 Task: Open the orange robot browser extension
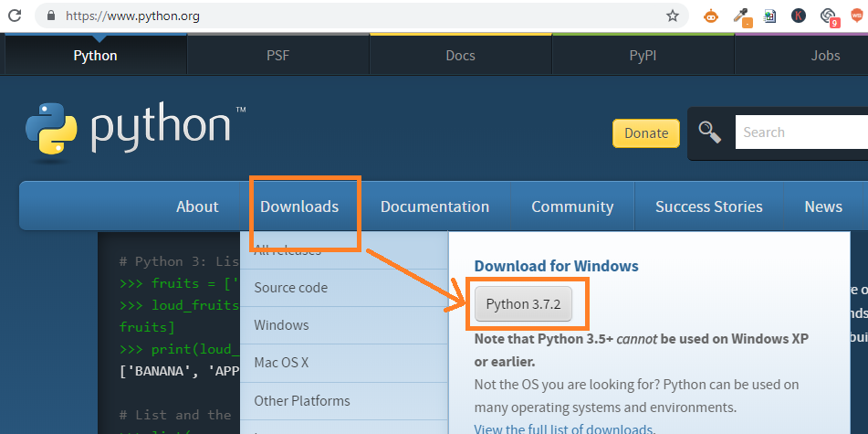[x=711, y=16]
